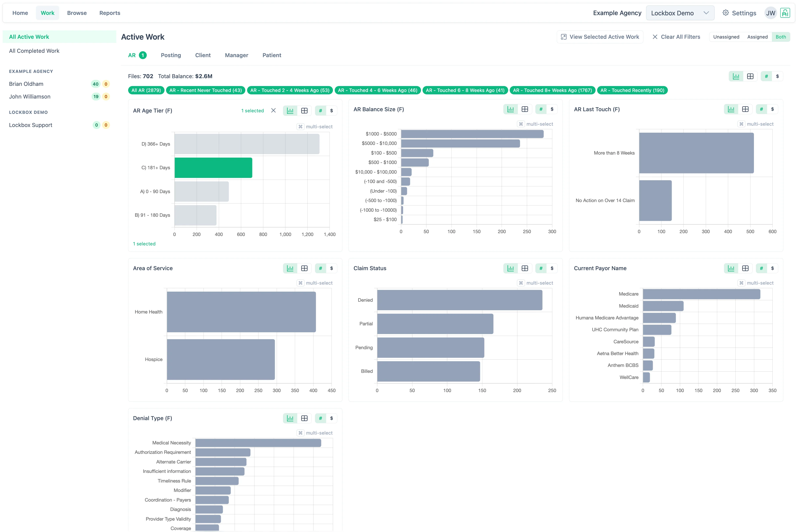This screenshot has height=532, width=796.
Task: Select Both assignment filter
Action: point(781,37)
